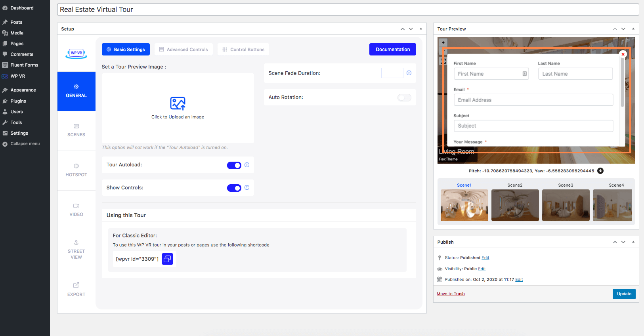
Task: Open the Hotspot section in sidebar
Action: (76, 170)
